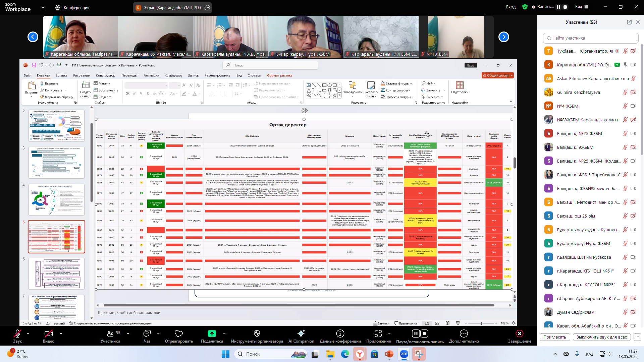Image resolution: width=644 pixels, height=362 pixels.
Task: Switch to the Анимация ribbon tab
Action: coord(151,75)
